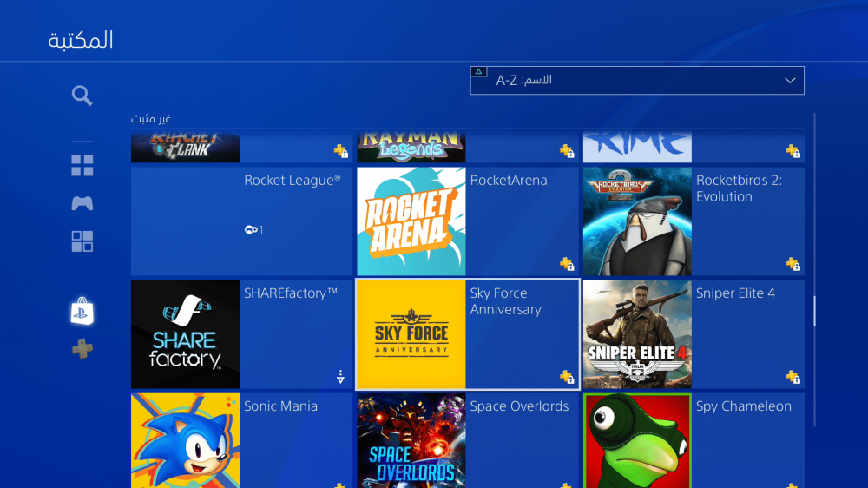Click the المكتبة library heading

coord(81,40)
